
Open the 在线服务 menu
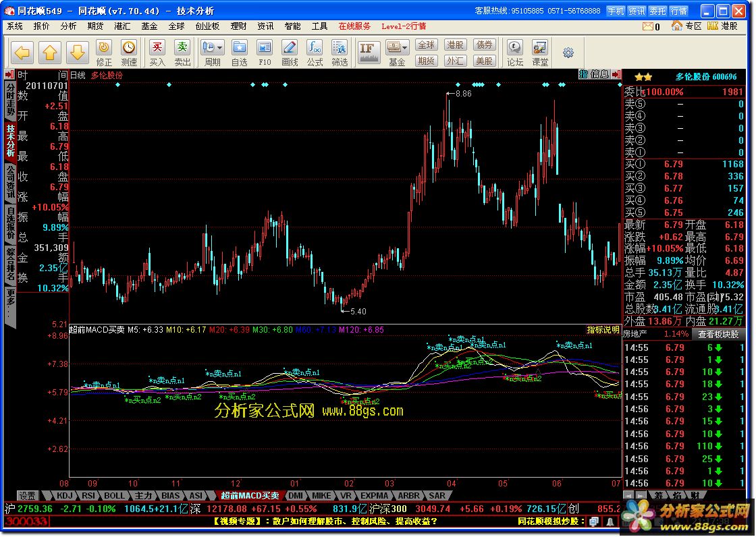pos(354,26)
